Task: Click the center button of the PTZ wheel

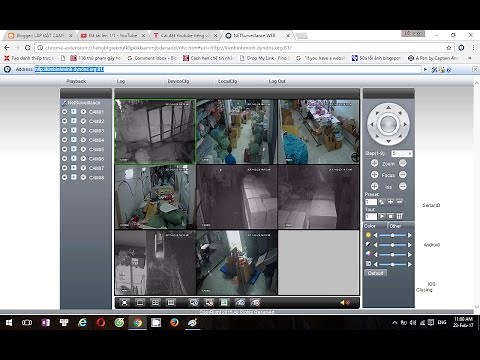Action: tap(388, 124)
